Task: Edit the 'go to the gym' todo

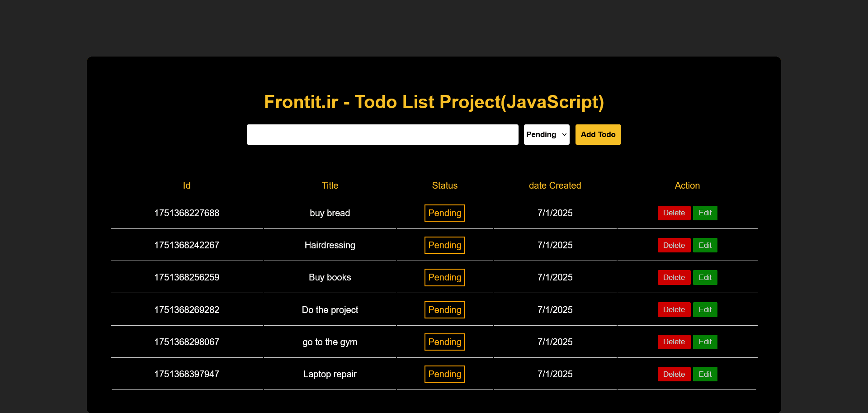Action: coord(705,342)
